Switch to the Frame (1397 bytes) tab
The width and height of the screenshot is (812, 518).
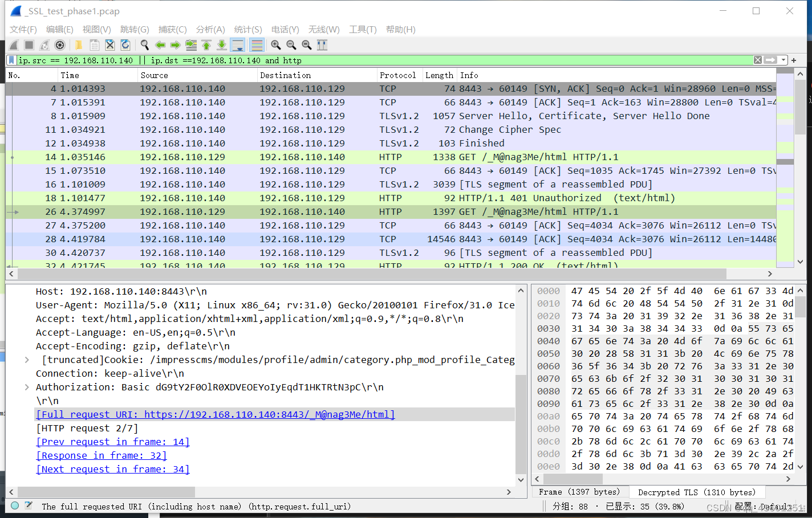(x=579, y=492)
